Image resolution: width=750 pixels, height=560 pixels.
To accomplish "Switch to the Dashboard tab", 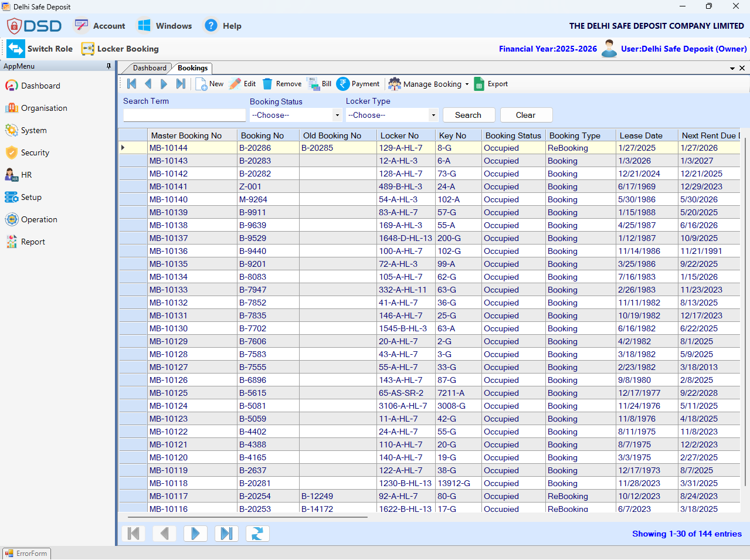I will 150,68.
